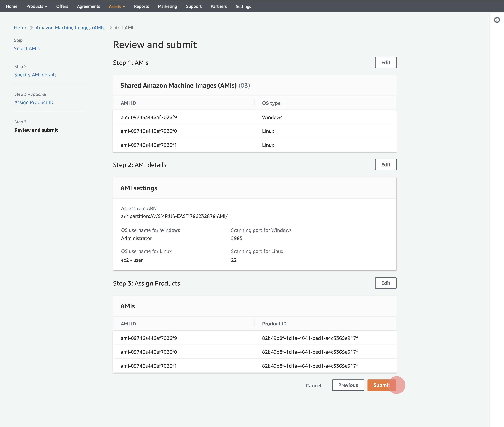Open the Assign Product ID step

point(34,102)
